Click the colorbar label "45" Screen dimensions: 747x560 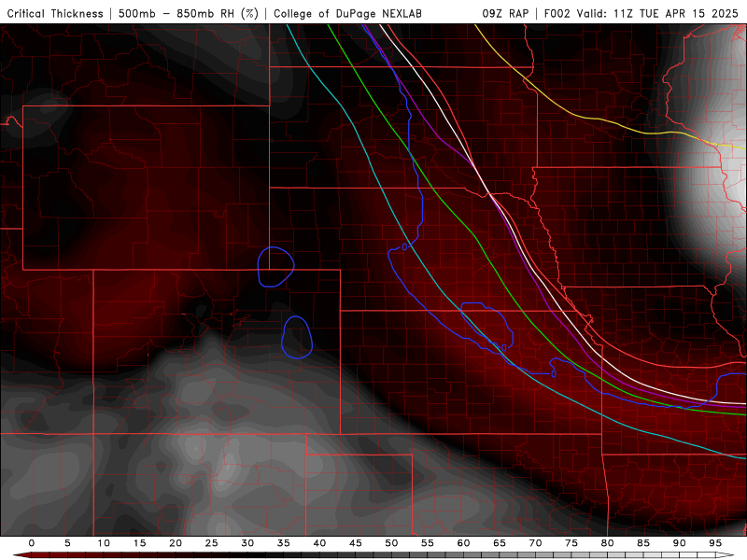[x=356, y=543]
